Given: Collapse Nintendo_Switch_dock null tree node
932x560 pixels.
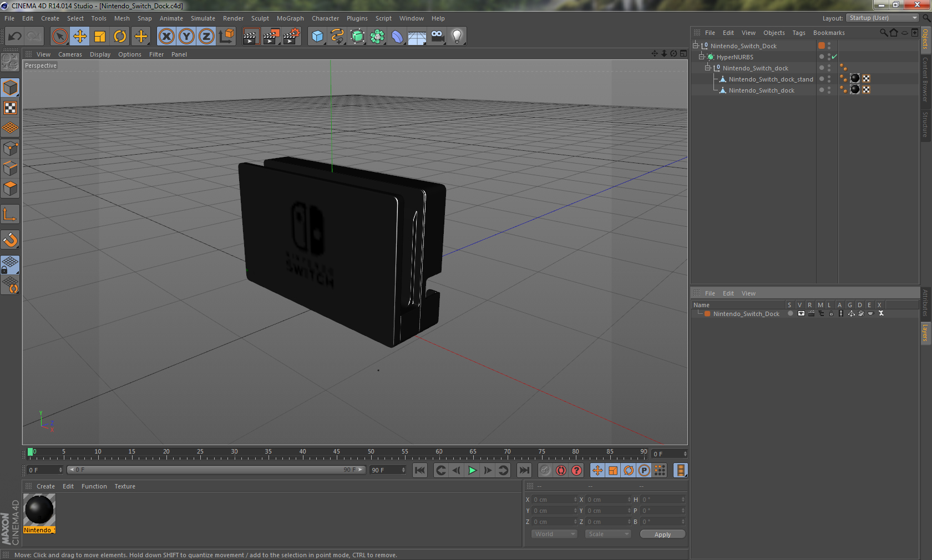Looking at the screenshot, I should click(708, 68).
